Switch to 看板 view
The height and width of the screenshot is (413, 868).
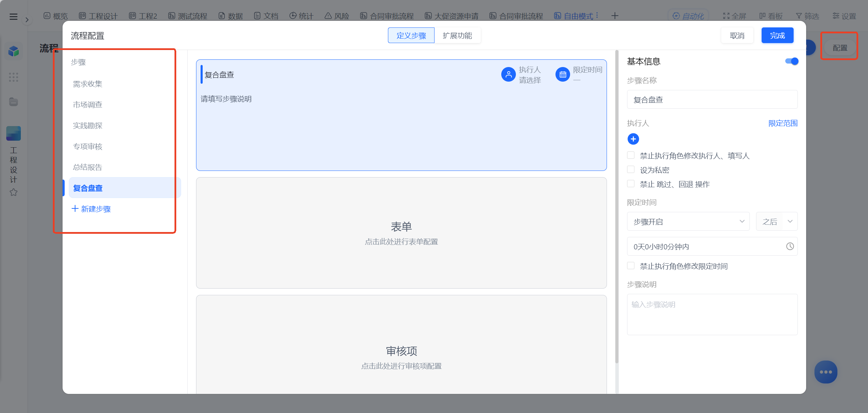click(x=771, y=16)
